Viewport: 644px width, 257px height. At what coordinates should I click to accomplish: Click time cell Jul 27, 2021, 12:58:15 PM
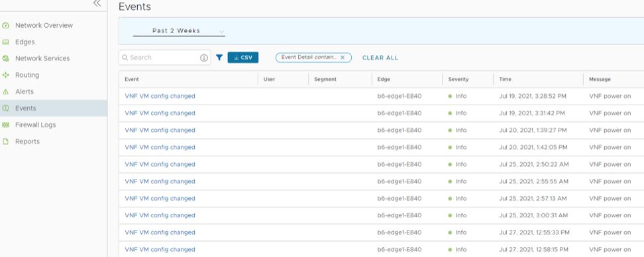534,249
